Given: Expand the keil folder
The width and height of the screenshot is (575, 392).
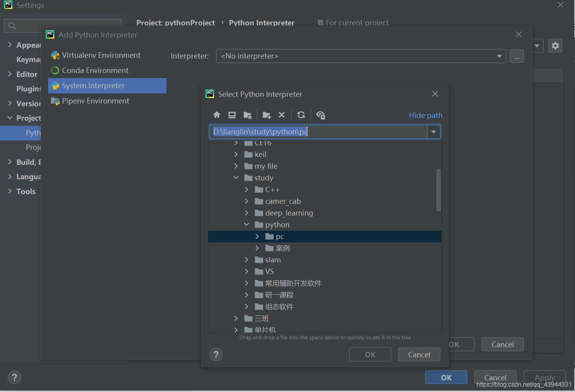Looking at the screenshot, I should pos(236,154).
